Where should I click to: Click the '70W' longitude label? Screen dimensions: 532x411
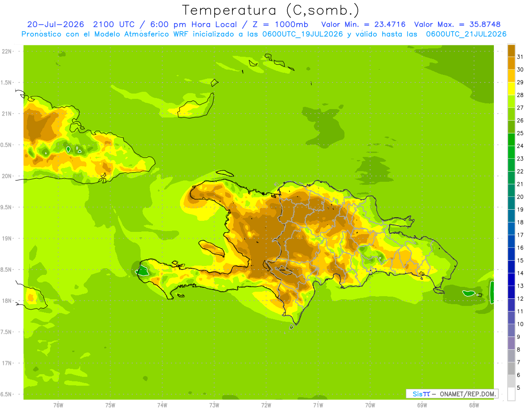click(370, 405)
